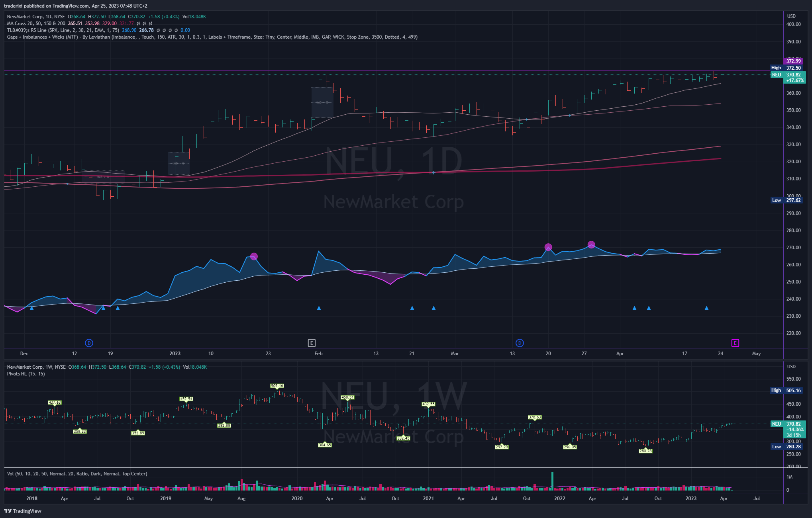Click the NEU 370.82 -14.36% weekly price tag
Image resolution: width=812 pixels, height=518 pixels.
(788, 430)
